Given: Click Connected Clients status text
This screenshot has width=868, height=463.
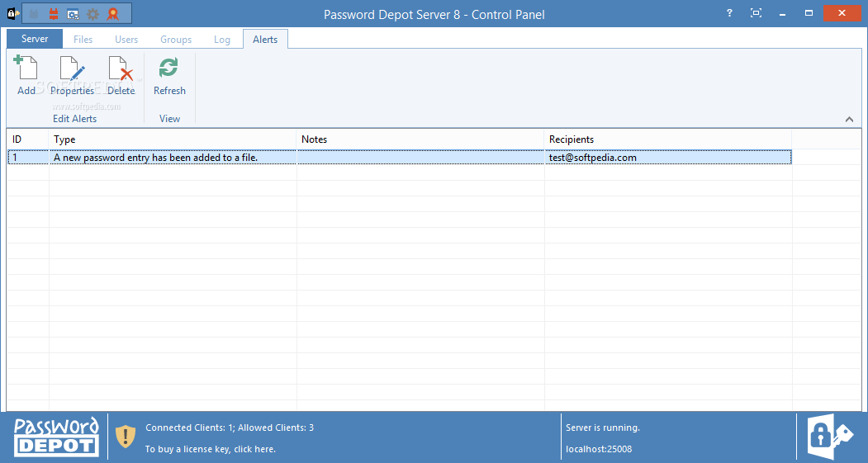Looking at the screenshot, I should coord(229,428).
